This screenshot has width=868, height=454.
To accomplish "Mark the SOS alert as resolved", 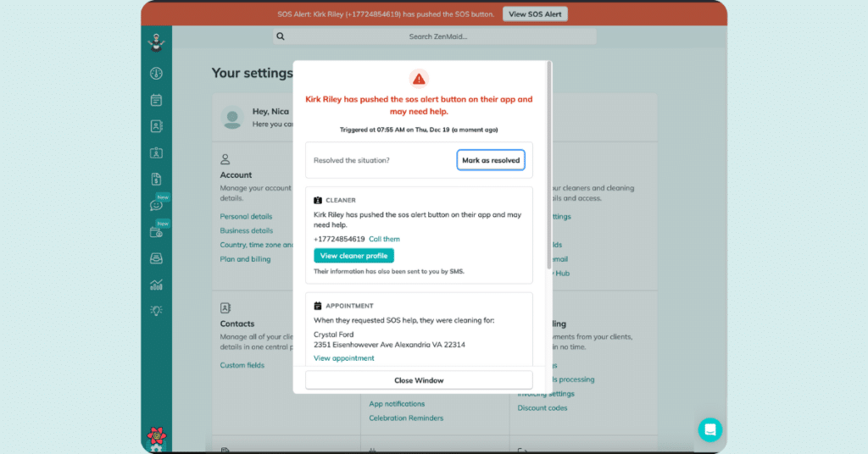I will 491,160.
